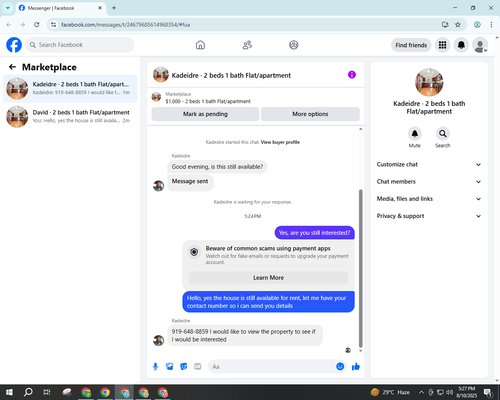This screenshot has height=400, width=500.
Task: Choose a GIF icon
Action: coord(198,367)
